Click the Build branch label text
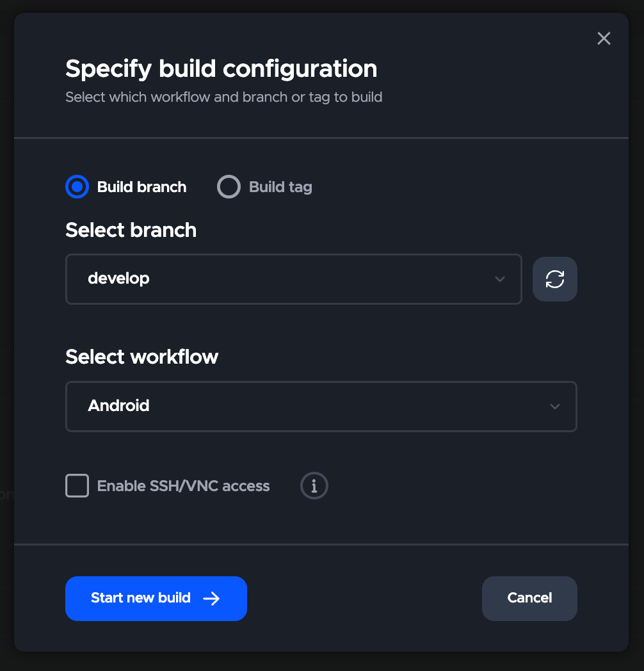The height and width of the screenshot is (671, 644). point(141,187)
